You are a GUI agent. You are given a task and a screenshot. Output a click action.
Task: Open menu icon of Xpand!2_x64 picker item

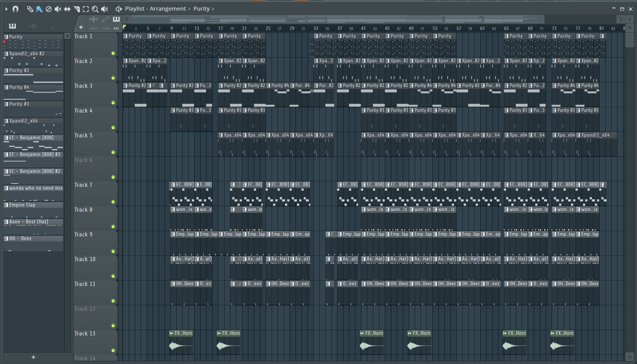6,121
